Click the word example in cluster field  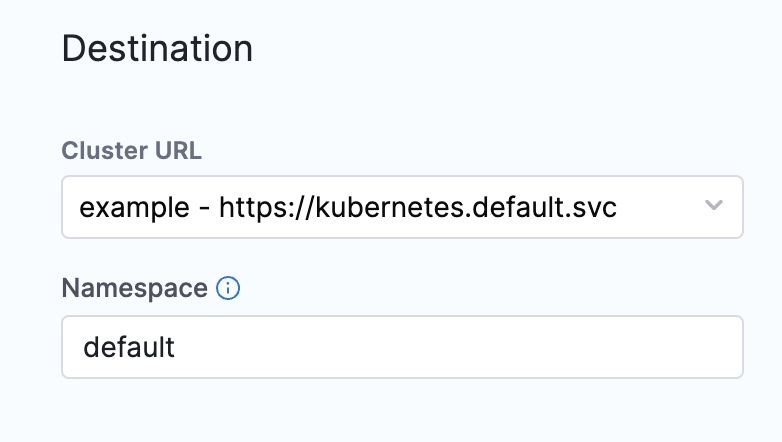(134, 208)
